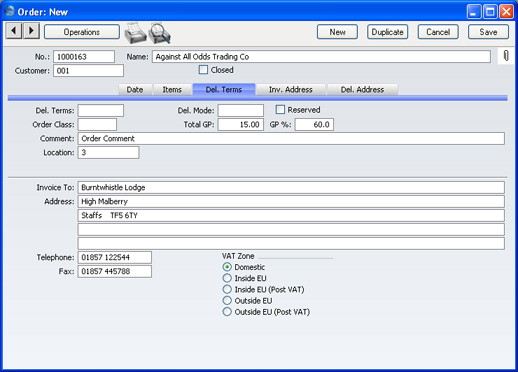
Task: Select Inside EU (Post VAT) option
Action: [x=227, y=289]
